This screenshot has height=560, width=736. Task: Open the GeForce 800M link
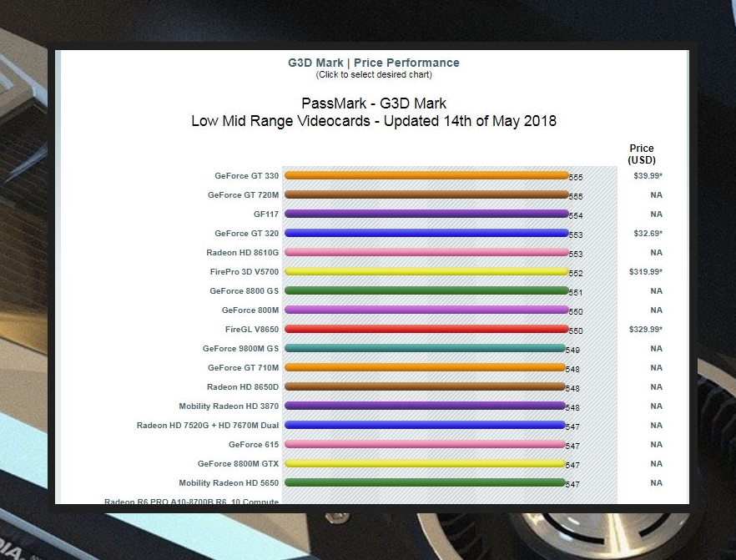pos(250,310)
